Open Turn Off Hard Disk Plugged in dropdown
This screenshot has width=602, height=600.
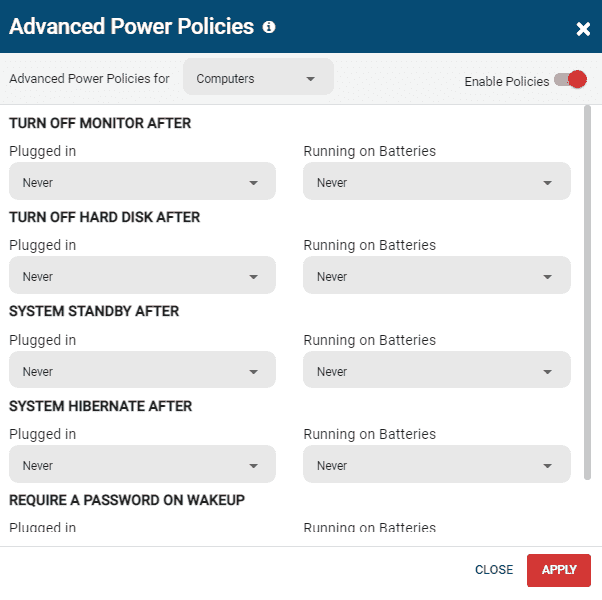point(142,276)
